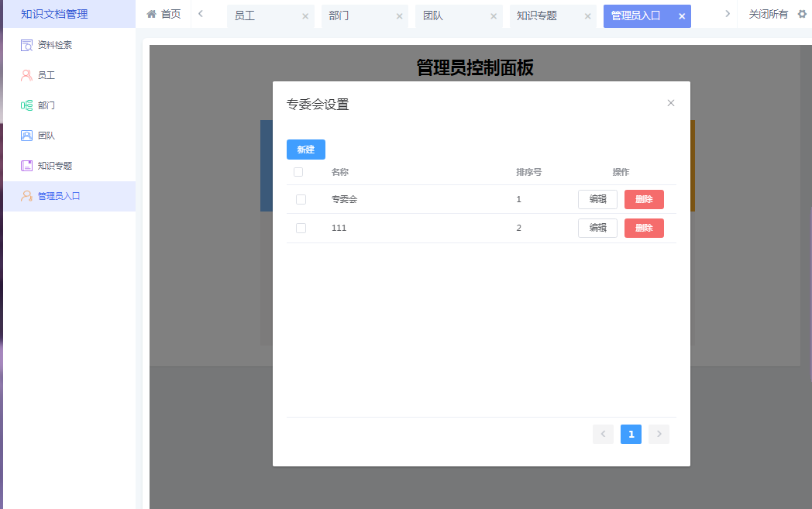This screenshot has width=812, height=509.
Task: Click the red 删除 button for row 111
Action: [x=644, y=228]
